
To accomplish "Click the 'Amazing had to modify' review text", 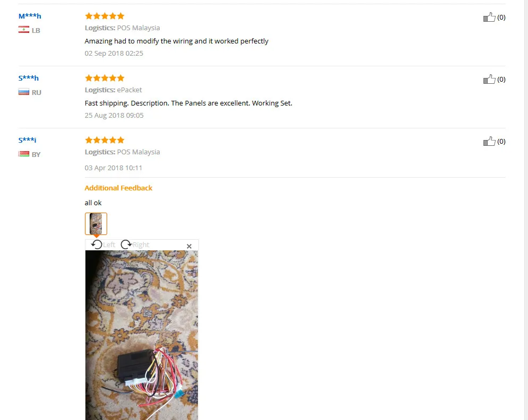I will [x=177, y=41].
